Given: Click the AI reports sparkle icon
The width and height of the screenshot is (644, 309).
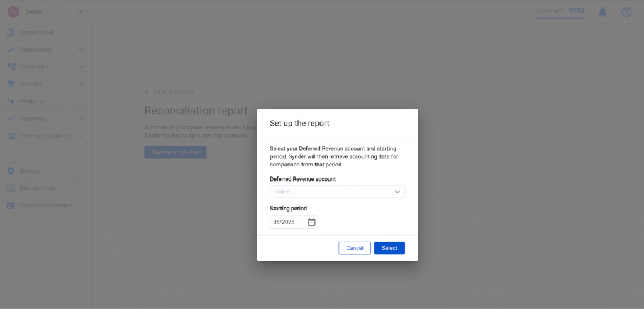Looking at the screenshot, I should pyautogui.click(x=11, y=101).
